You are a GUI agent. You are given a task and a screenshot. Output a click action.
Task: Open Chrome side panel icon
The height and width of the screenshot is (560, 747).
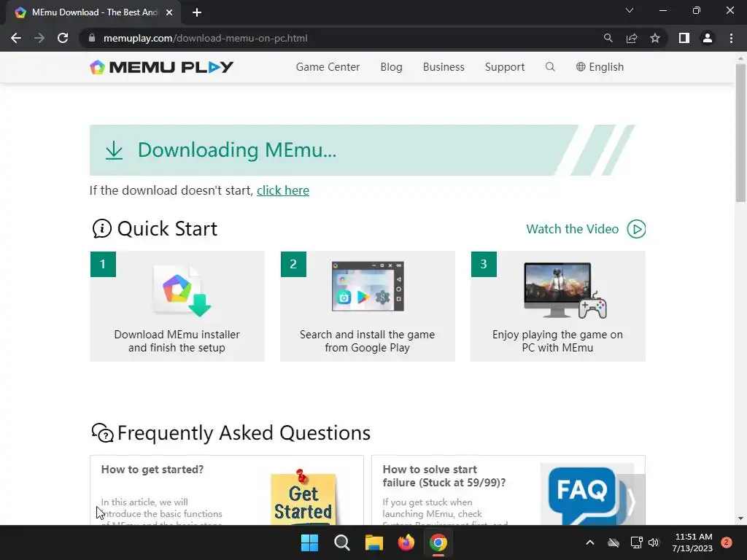click(684, 38)
